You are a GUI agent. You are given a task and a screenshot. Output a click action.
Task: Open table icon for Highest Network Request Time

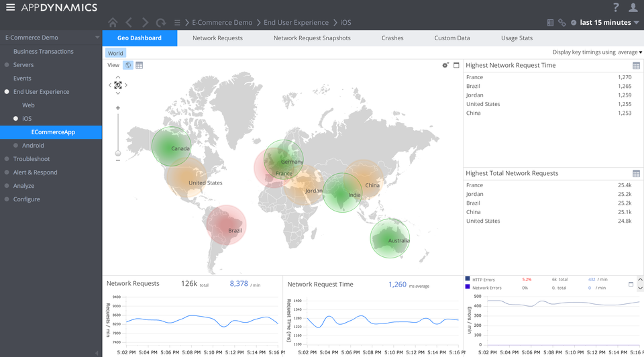click(x=636, y=65)
